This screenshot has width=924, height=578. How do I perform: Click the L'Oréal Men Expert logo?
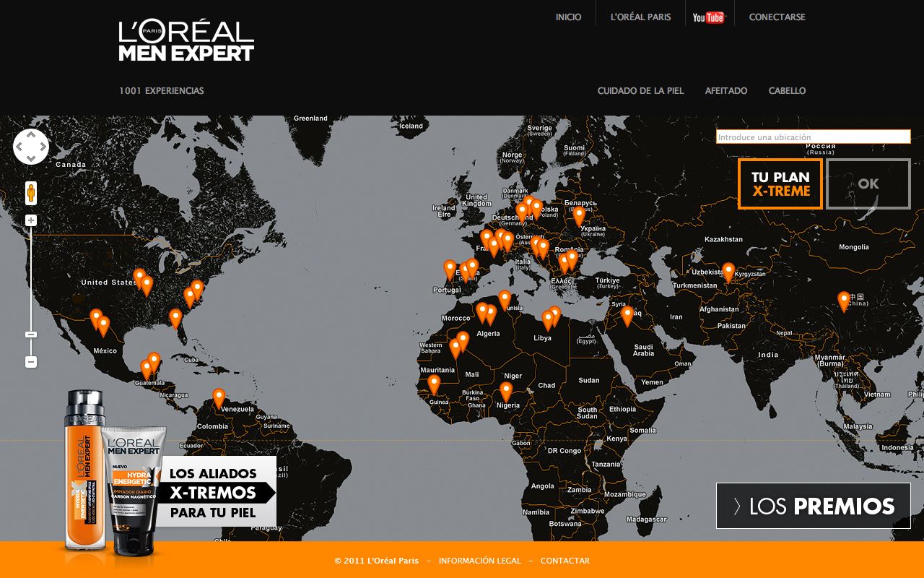coord(186,41)
